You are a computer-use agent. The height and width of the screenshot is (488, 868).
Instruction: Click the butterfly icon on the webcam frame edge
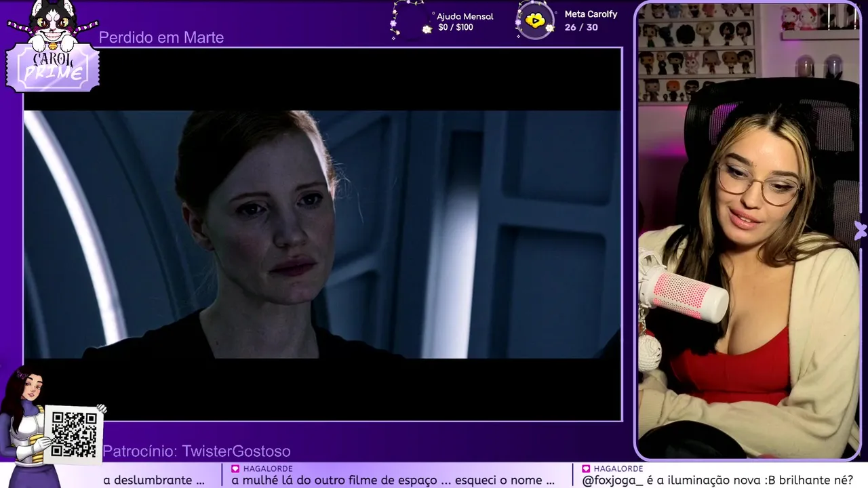(x=860, y=230)
